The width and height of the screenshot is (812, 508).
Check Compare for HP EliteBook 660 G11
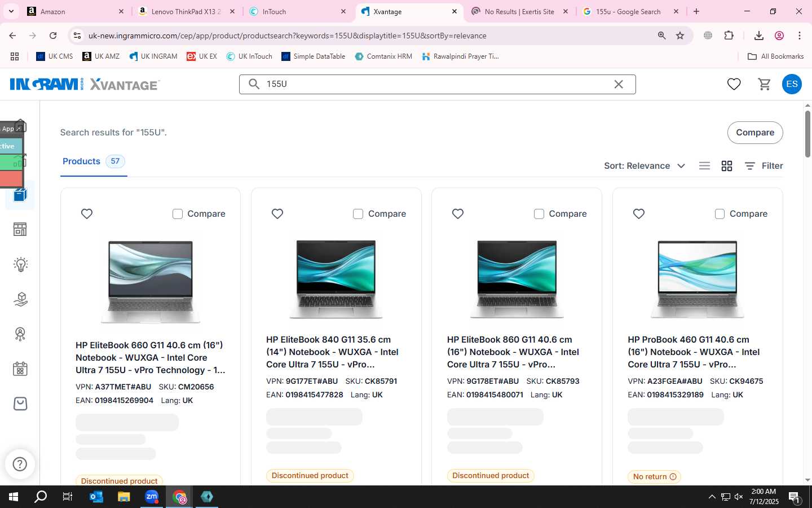coord(178,214)
